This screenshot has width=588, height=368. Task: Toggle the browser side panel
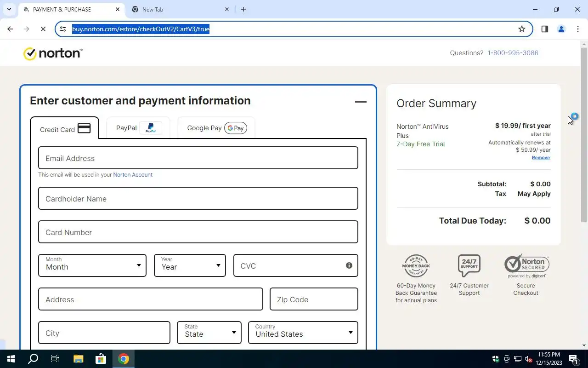click(x=545, y=29)
